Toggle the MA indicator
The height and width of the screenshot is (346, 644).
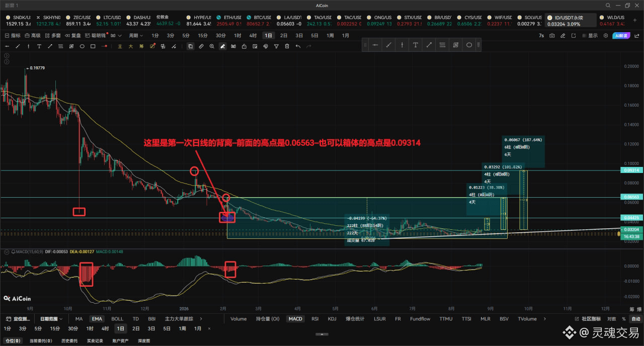[79, 319]
